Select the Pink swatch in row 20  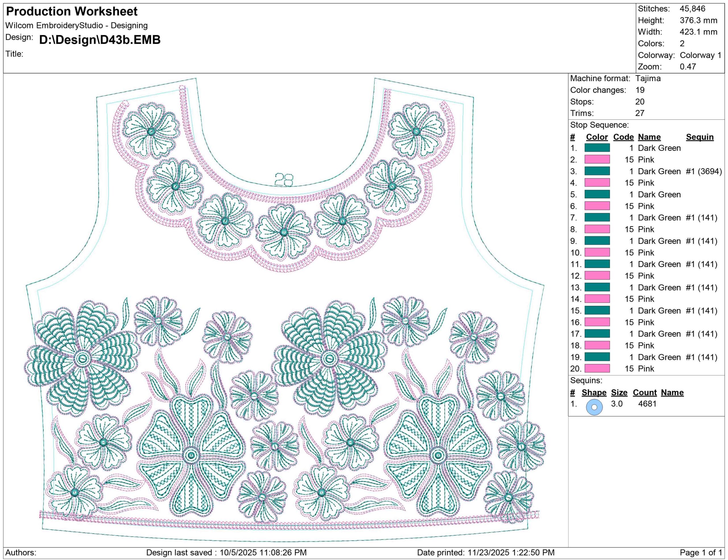[597, 368]
